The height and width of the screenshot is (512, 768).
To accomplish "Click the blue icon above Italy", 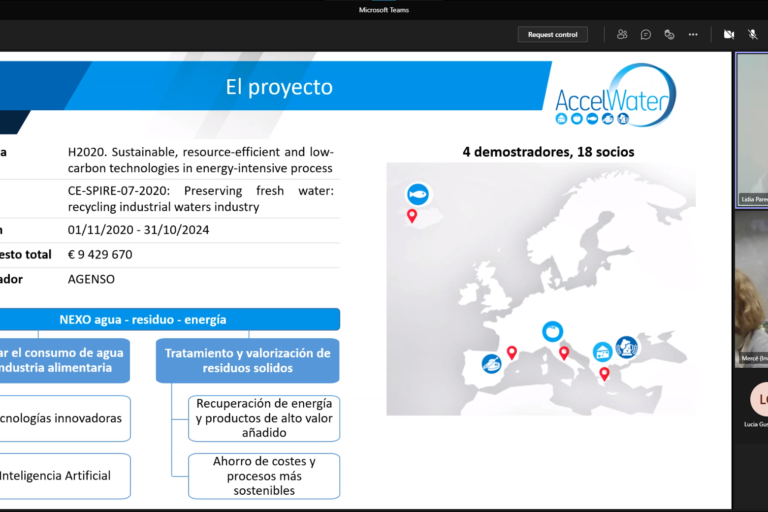I will [x=552, y=331].
